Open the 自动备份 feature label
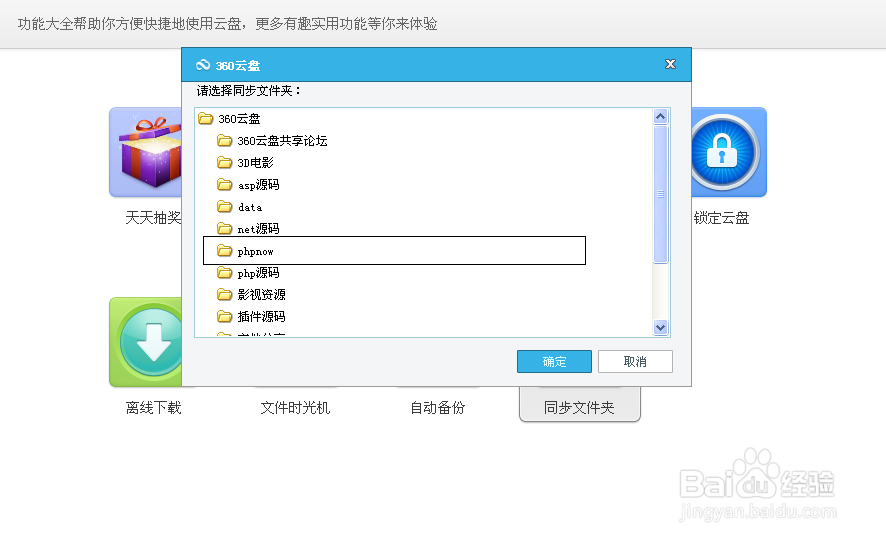The width and height of the screenshot is (886, 542). [x=437, y=407]
